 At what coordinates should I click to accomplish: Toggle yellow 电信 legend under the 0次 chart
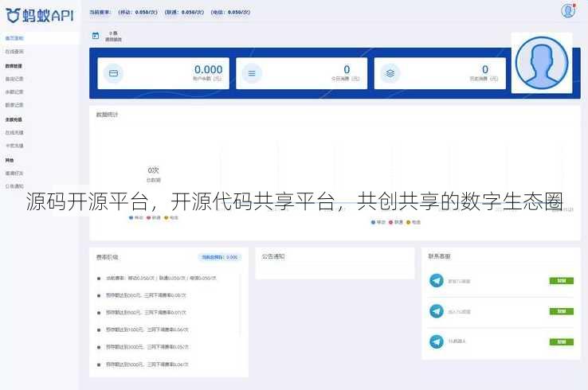pyautogui.click(x=171, y=217)
